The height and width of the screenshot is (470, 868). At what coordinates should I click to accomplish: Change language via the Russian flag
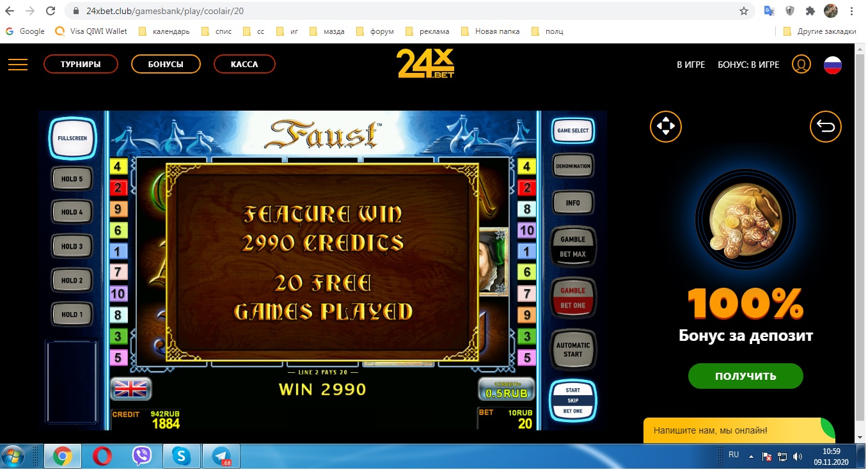coord(832,65)
